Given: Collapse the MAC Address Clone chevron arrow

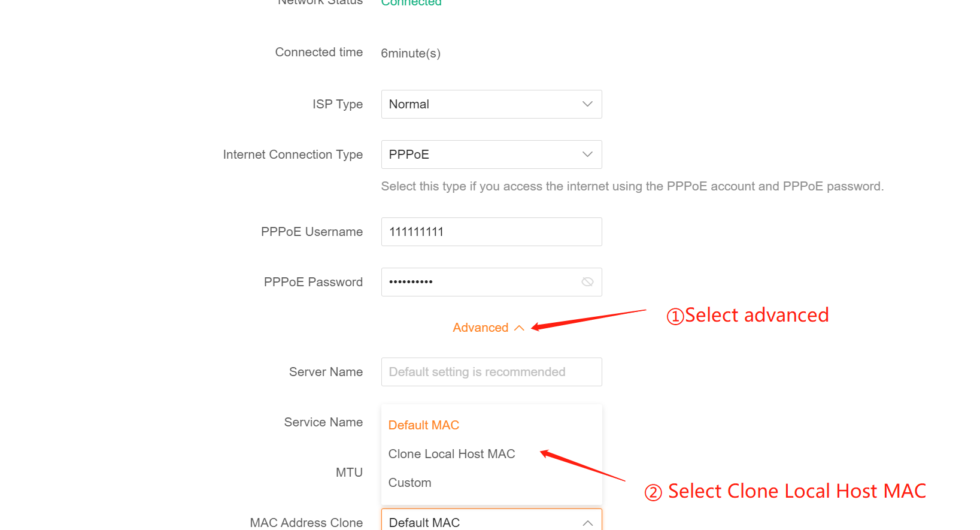Looking at the screenshot, I should coord(587,523).
